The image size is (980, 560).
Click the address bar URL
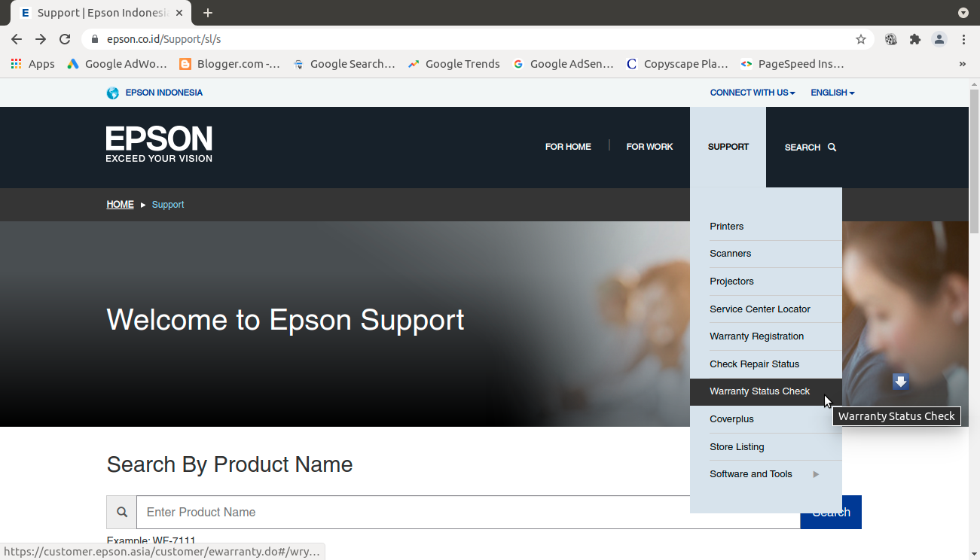(163, 39)
